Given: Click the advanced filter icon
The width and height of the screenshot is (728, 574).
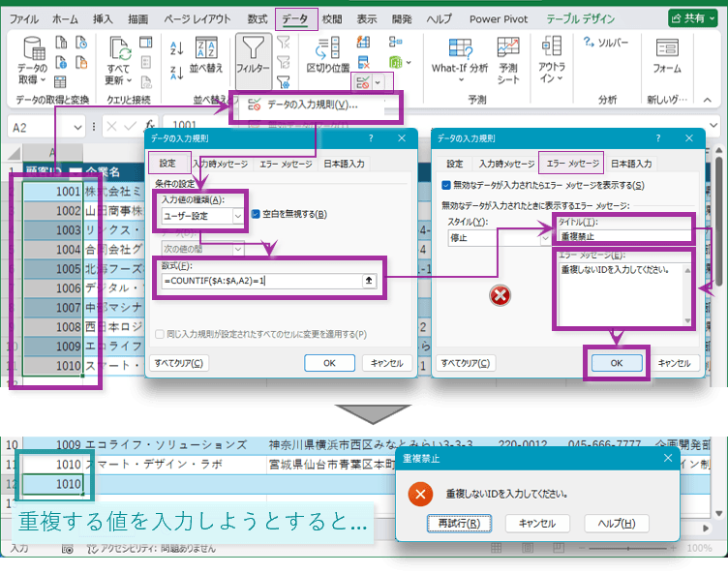Looking at the screenshot, I should (284, 82).
